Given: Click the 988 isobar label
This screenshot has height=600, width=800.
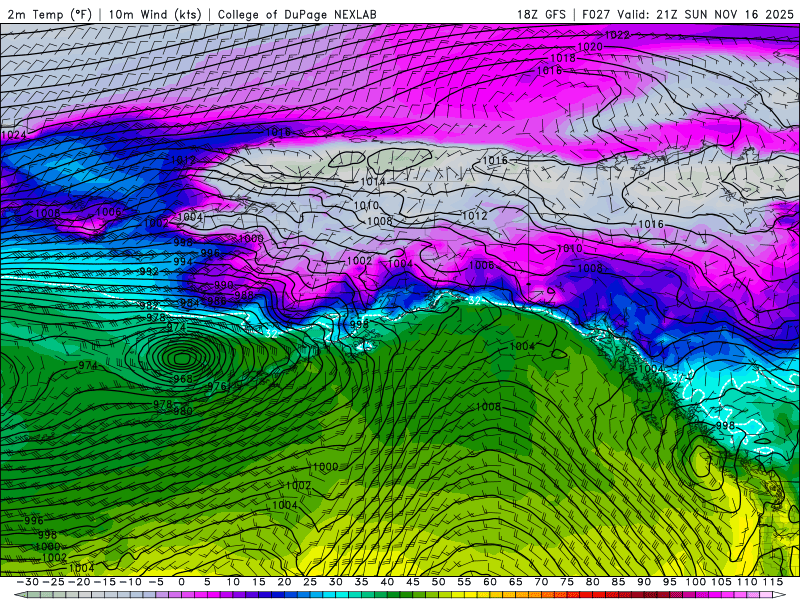Looking at the screenshot, I should click(x=244, y=295).
